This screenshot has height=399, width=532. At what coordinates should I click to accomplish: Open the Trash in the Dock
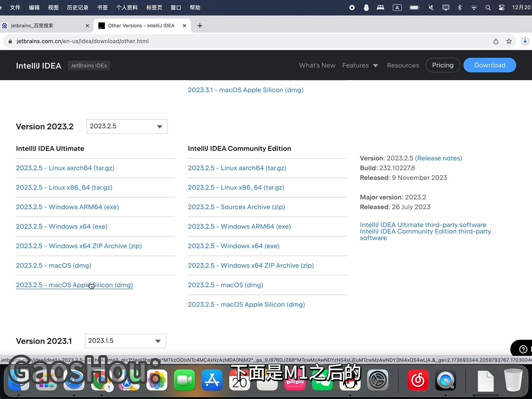click(x=513, y=380)
